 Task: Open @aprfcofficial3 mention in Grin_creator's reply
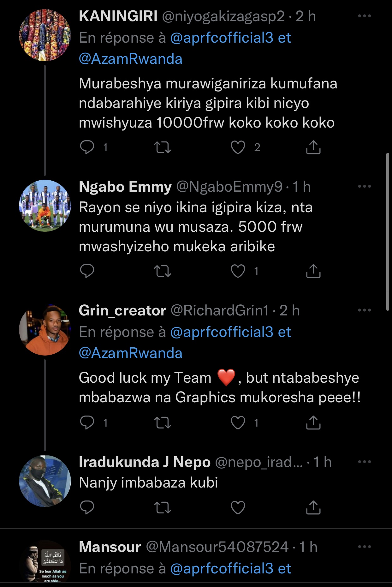222,332
